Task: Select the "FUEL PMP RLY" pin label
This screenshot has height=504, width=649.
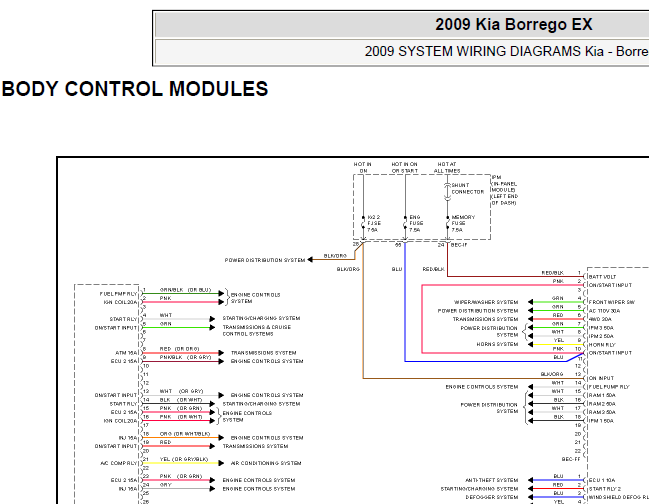Action: click(118, 294)
